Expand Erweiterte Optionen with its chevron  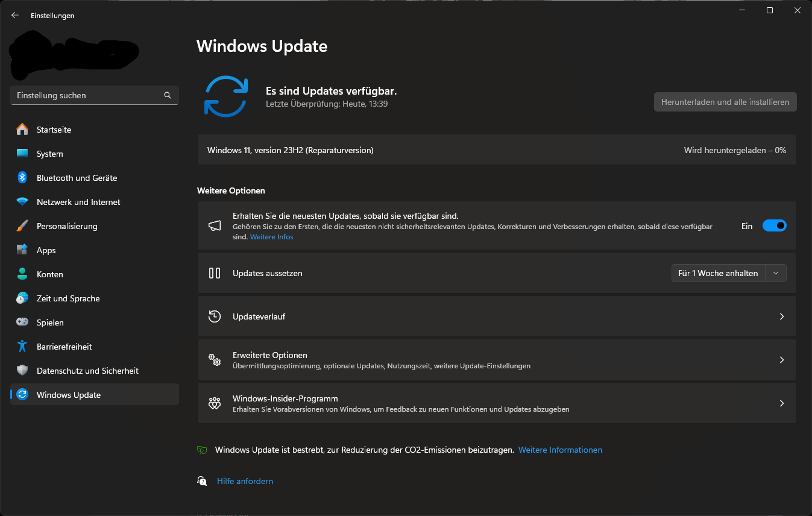(x=782, y=360)
